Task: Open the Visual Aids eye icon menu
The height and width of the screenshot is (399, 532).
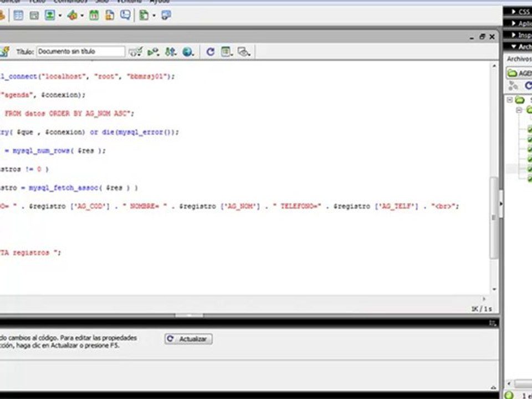Action: (x=244, y=52)
